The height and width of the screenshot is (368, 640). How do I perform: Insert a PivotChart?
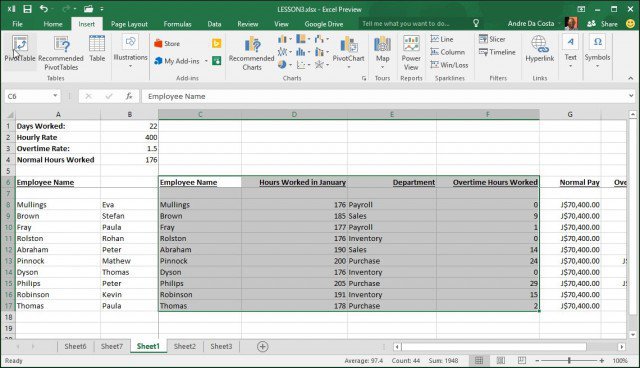(x=349, y=51)
